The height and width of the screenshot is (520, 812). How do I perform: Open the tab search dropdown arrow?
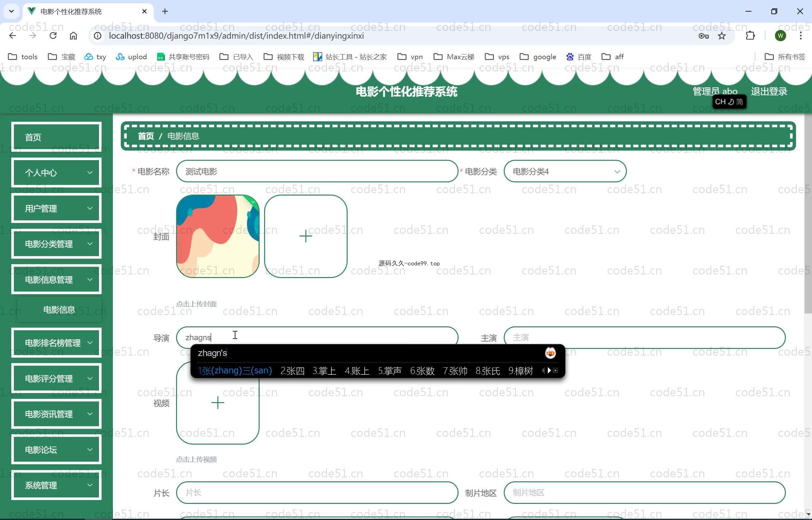pyautogui.click(x=12, y=12)
